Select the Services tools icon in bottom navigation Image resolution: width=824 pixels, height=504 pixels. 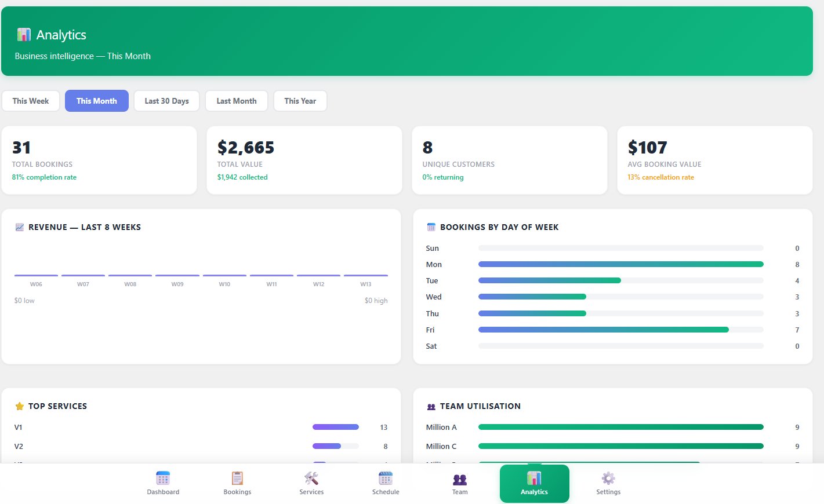[311, 477]
